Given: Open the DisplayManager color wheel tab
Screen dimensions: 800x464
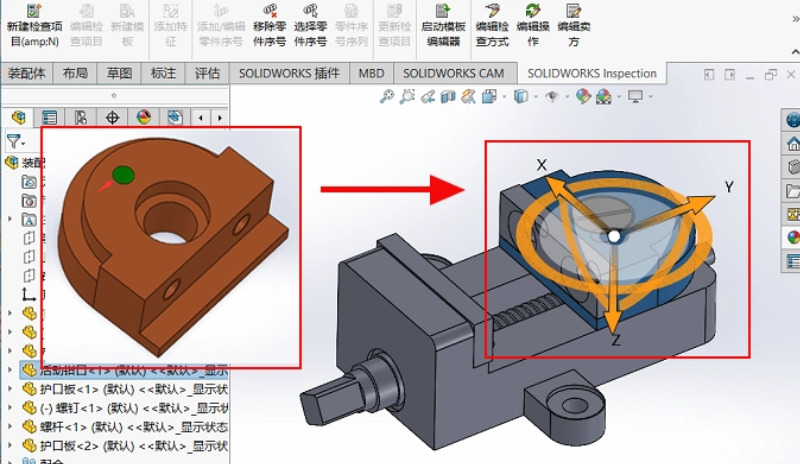Looking at the screenshot, I should 144,118.
